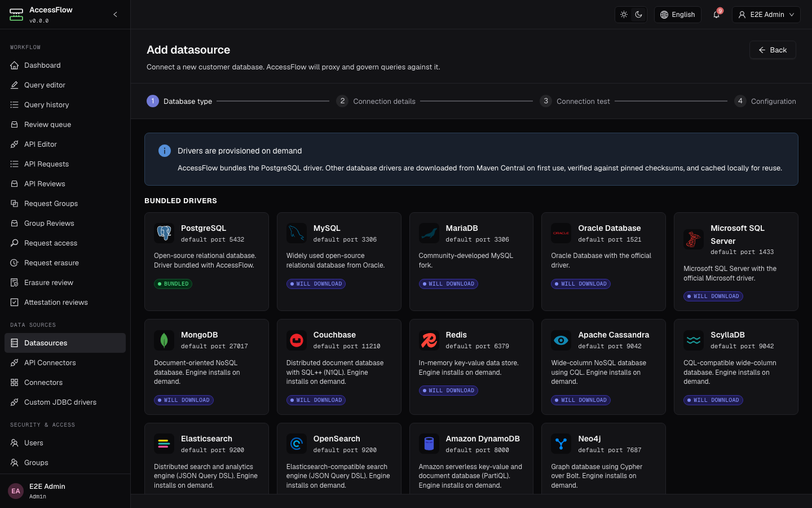Image resolution: width=812 pixels, height=508 pixels.
Task: Click "default port 11210" on Couchbase
Action: point(347,347)
